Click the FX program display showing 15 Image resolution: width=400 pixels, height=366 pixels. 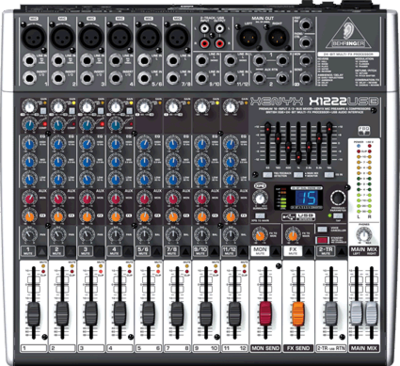point(309,198)
